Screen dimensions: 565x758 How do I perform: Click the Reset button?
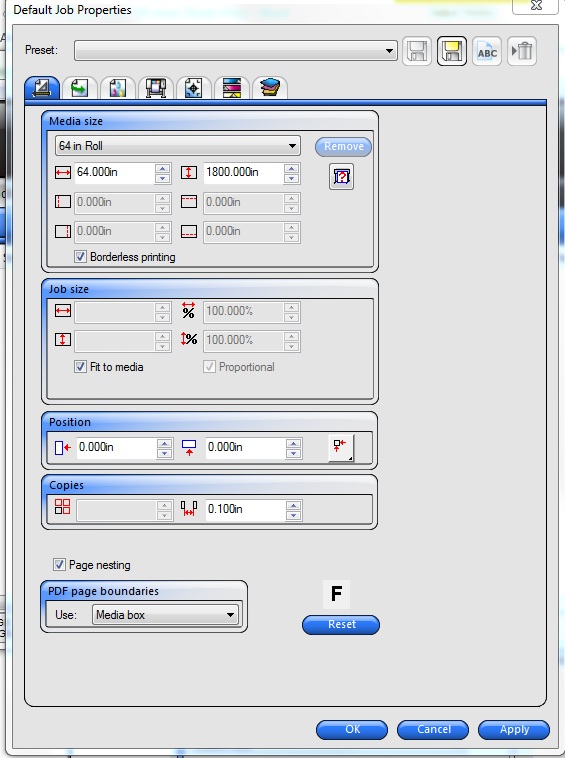tap(341, 624)
